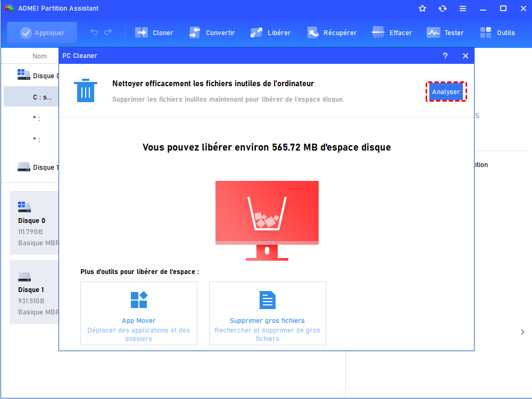Click the undo arrow icon
532x399 pixels.
94,32
